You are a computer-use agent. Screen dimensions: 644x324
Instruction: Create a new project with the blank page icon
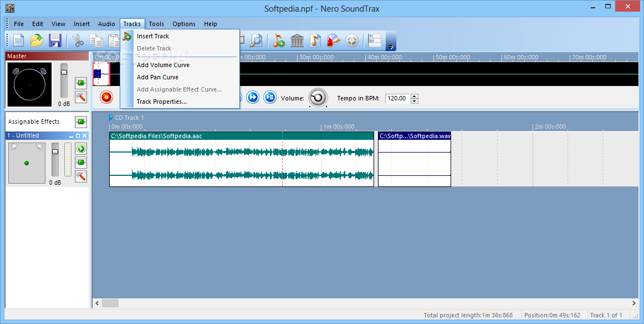(x=18, y=40)
